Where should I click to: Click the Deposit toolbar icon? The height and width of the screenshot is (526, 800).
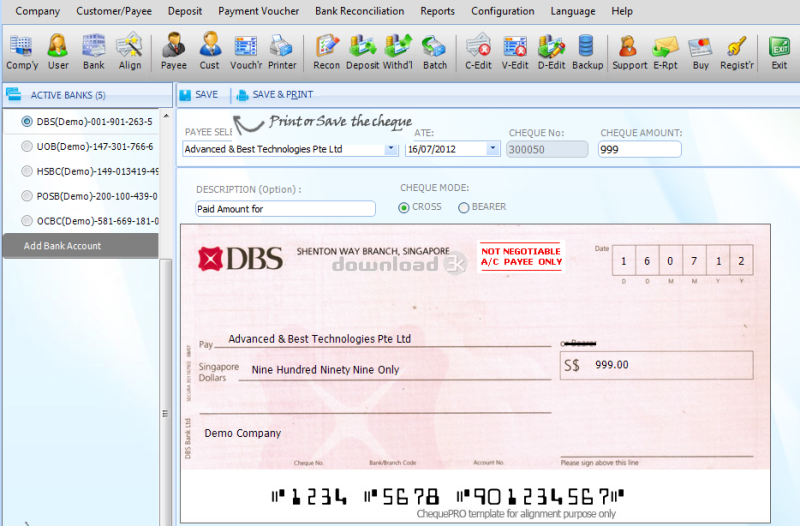pyautogui.click(x=362, y=51)
